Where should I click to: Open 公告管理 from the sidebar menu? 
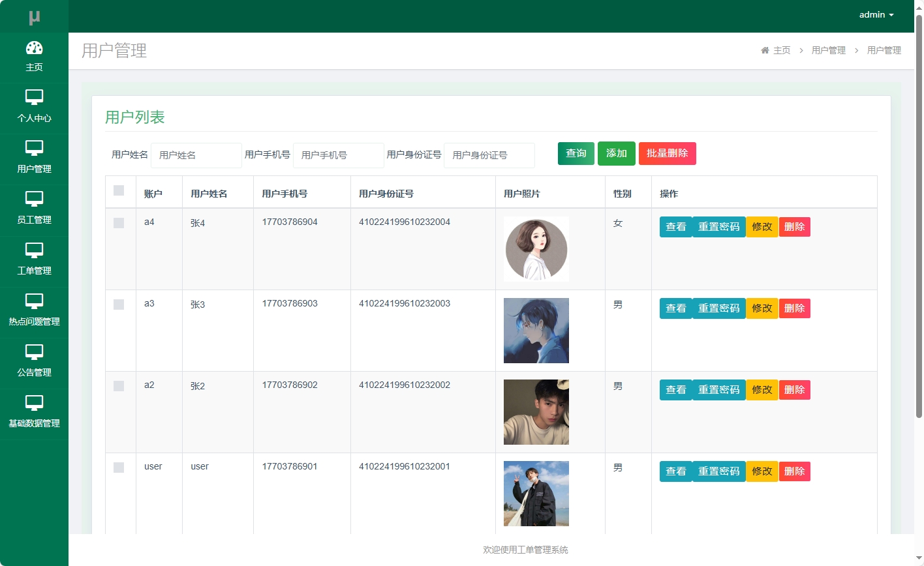pyautogui.click(x=35, y=352)
